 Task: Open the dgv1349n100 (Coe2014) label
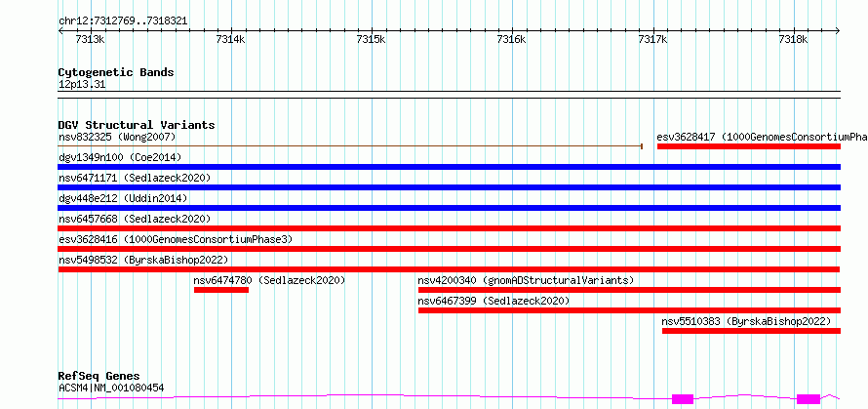coord(120,157)
